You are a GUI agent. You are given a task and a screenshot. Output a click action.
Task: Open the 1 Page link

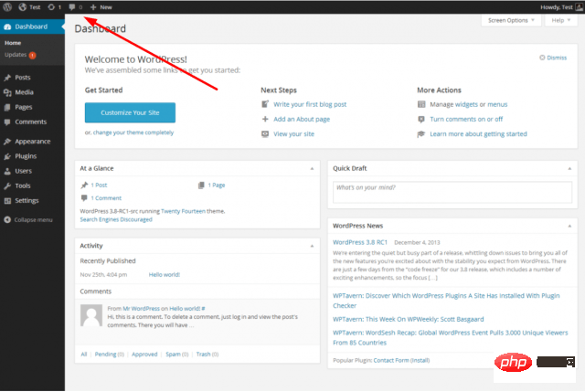pos(217,185)
